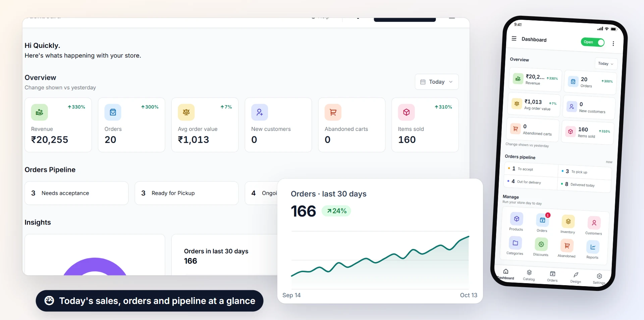Click the 'Oct 13' axis label
This screenshot has width=644, height=320.
pyautogui.click(x=469, y=295)
